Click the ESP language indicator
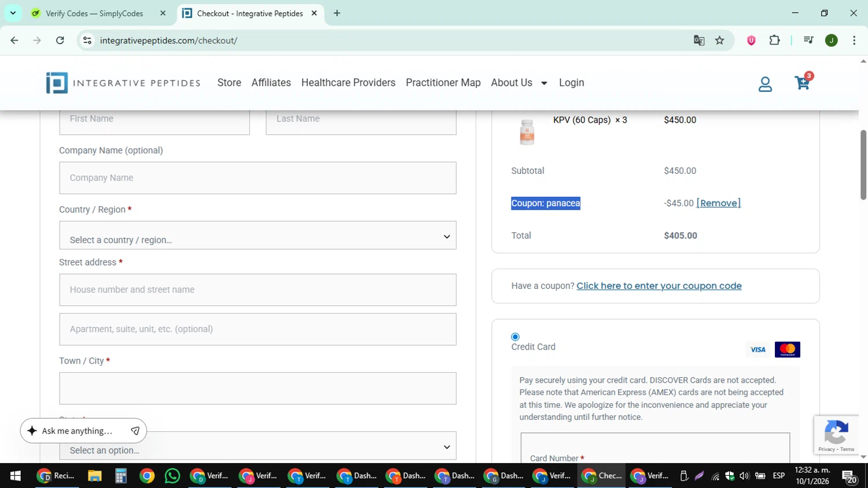This screenshot has height=488, width=868. [x=779, y=476]
